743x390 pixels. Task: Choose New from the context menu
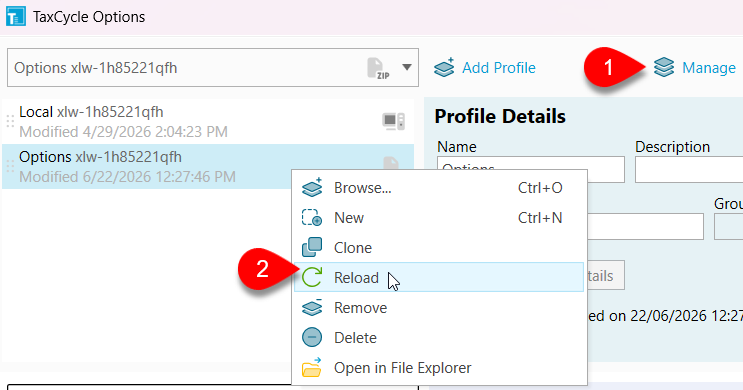pos(439,218)
